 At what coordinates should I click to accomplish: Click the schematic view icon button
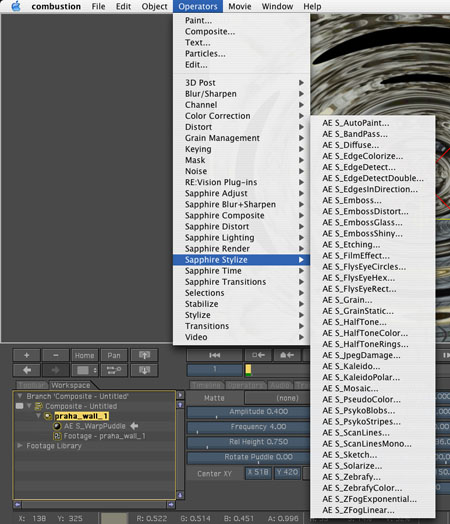[114, 370]
